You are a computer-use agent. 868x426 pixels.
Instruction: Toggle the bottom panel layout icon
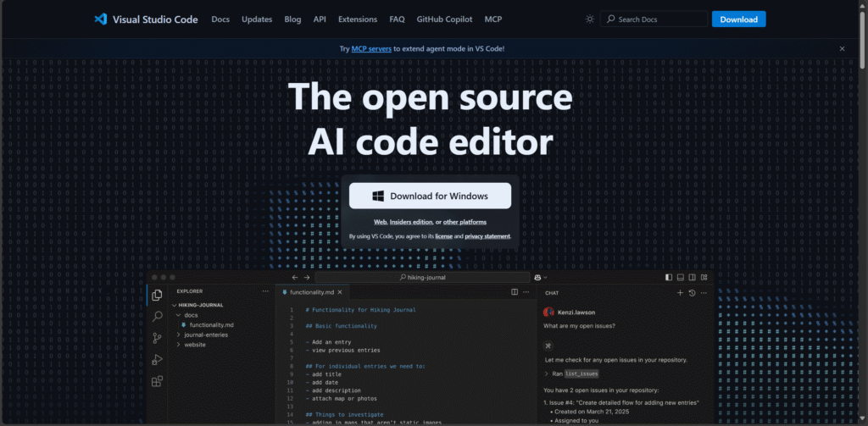tap(681, 277)
